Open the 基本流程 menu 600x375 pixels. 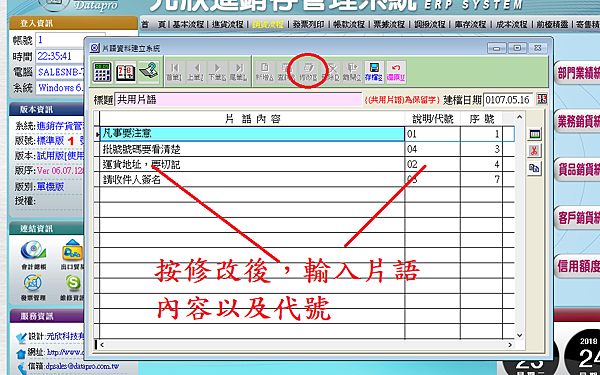[x=188, y=24]
